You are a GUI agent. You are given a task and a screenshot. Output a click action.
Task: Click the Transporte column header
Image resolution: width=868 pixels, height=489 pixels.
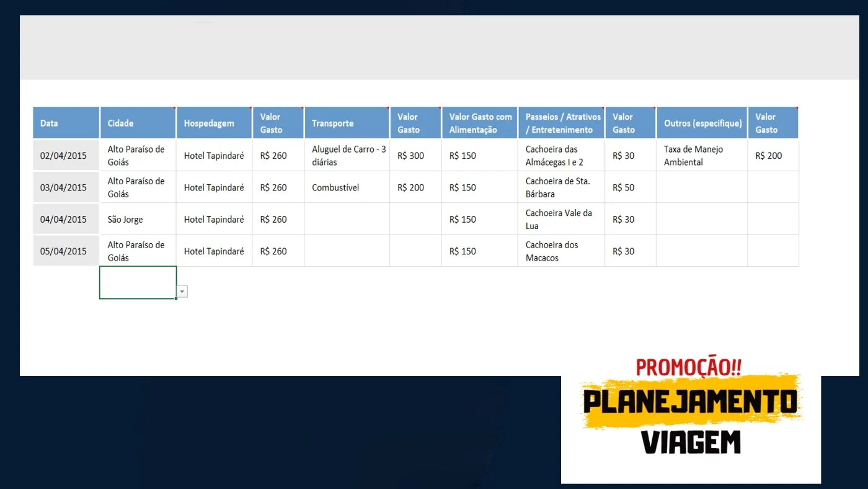point(347,123)
